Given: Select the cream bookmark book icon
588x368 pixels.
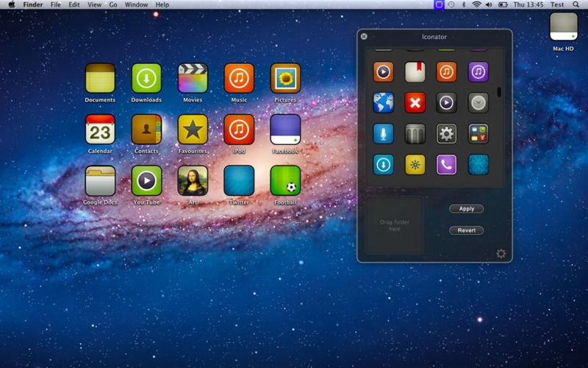Looking at the screenshot, I should pyautogui.click(x=415, y=71).
